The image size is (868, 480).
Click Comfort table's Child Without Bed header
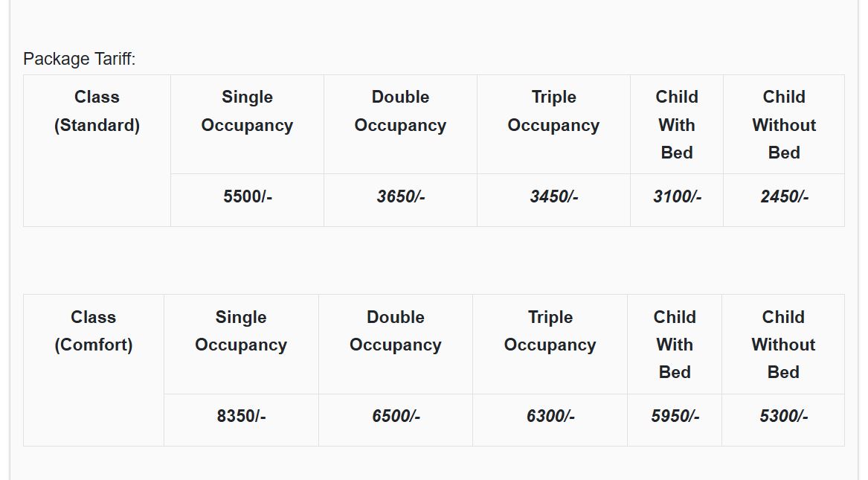pos(783,345)
